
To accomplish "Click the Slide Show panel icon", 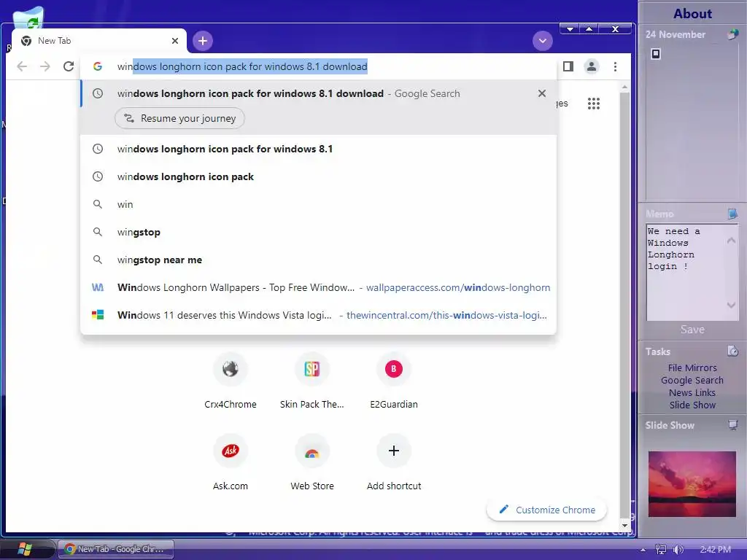I will click(x=732, y=425).
